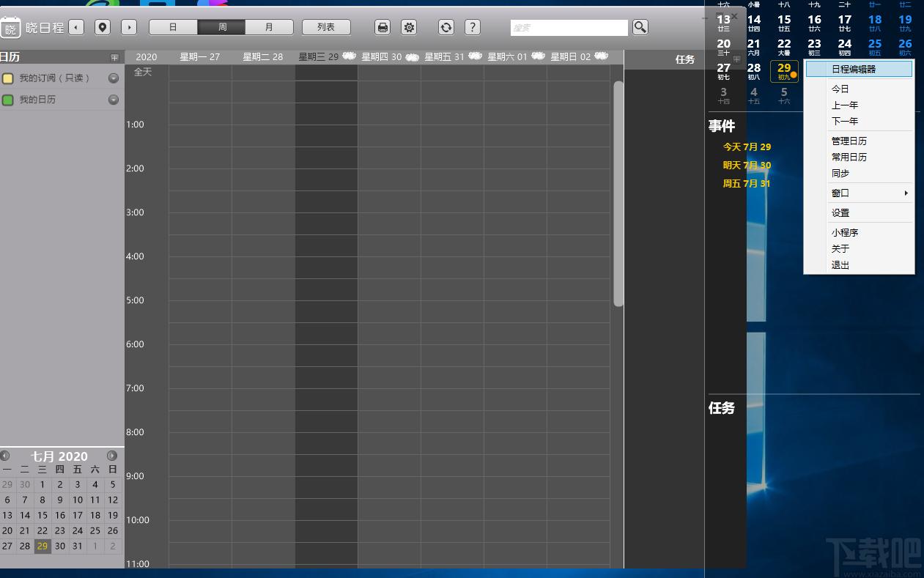The width and height of the screenshot is (924, 578).
Task: Click the search magnifier icon
Action: pyautogui.click(x=640, y=27)
